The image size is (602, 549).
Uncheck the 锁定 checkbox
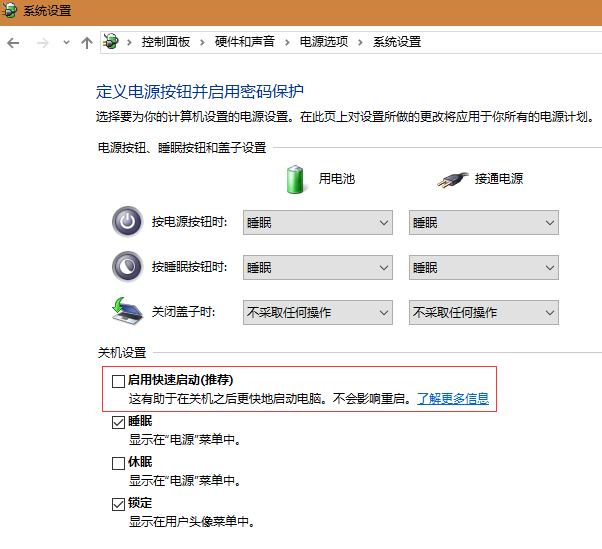[x=118, y=504]
